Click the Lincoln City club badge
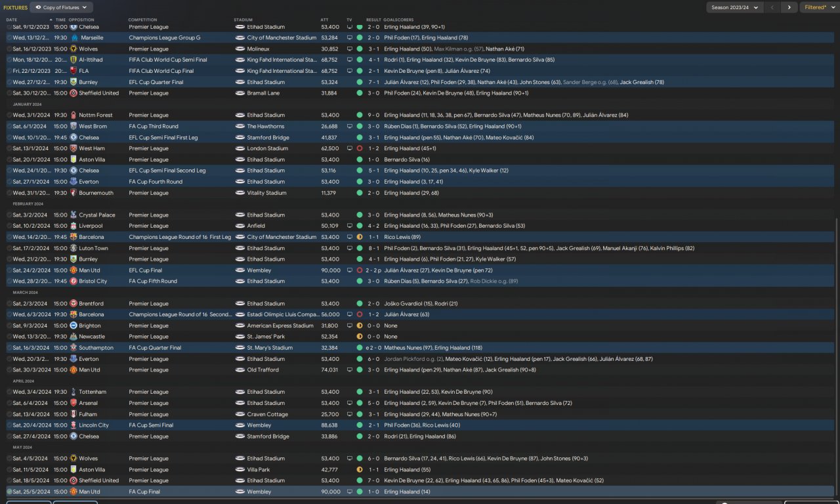This screenshot has width=840, height=504. click(x=73, y=425)
